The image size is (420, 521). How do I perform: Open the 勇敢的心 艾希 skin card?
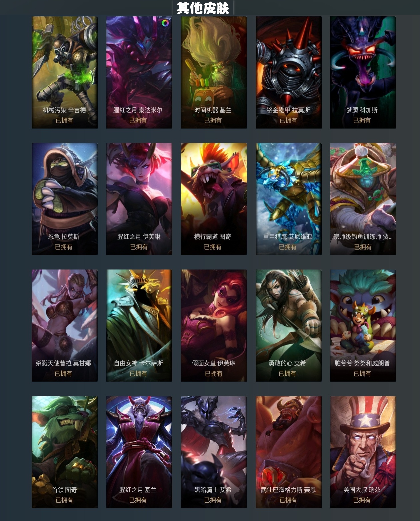pos(289,325)
